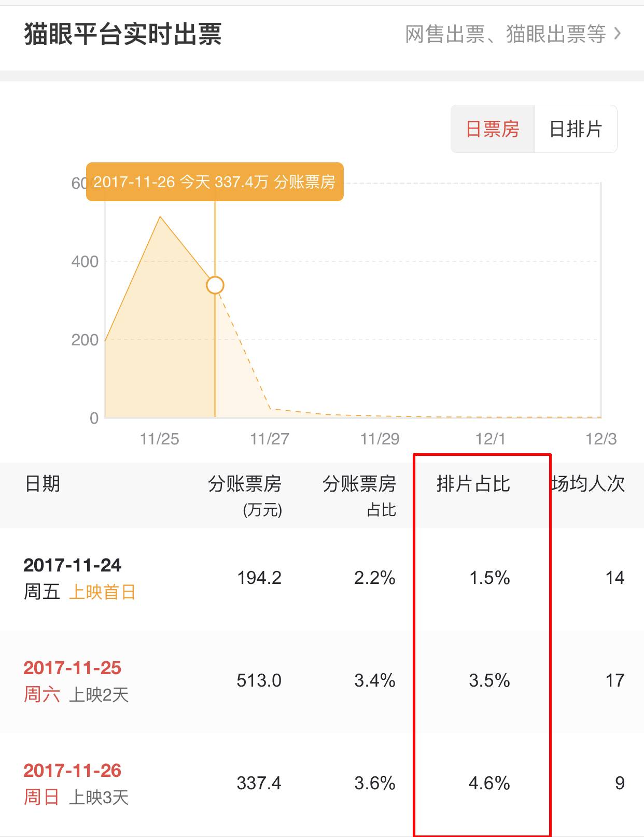This screenshot has height=837, width=644.
Task: Click the 上映首日 label
Action: pos(103,592)
